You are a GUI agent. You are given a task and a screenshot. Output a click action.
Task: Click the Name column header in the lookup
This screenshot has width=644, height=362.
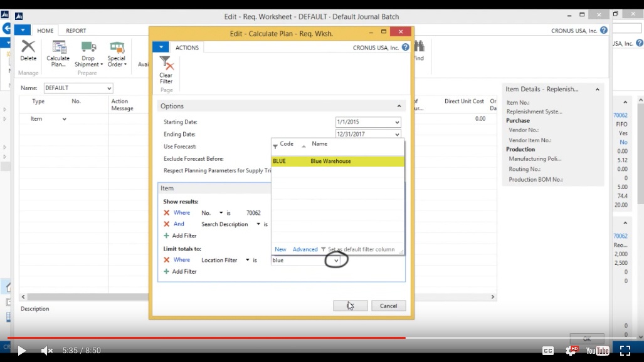coord(320,143)
